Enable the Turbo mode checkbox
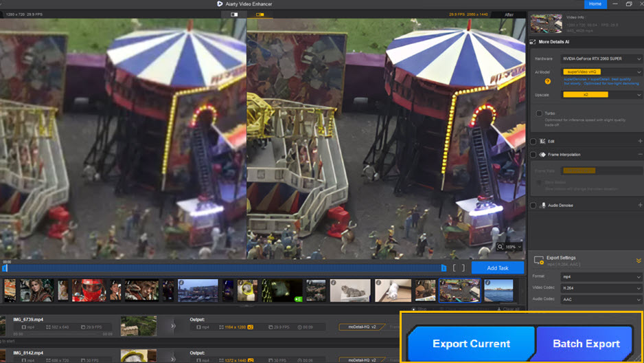644x363 pixels. (539, 113)
